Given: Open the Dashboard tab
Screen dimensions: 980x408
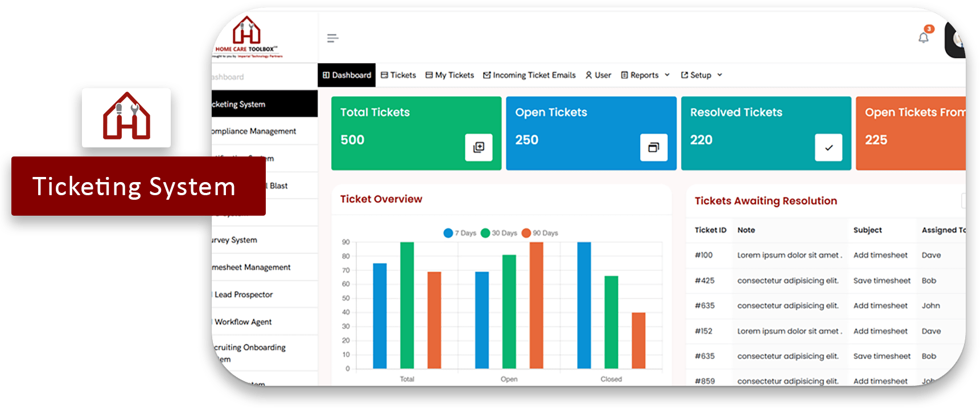Looking at the screenshot, I should 347,75.
